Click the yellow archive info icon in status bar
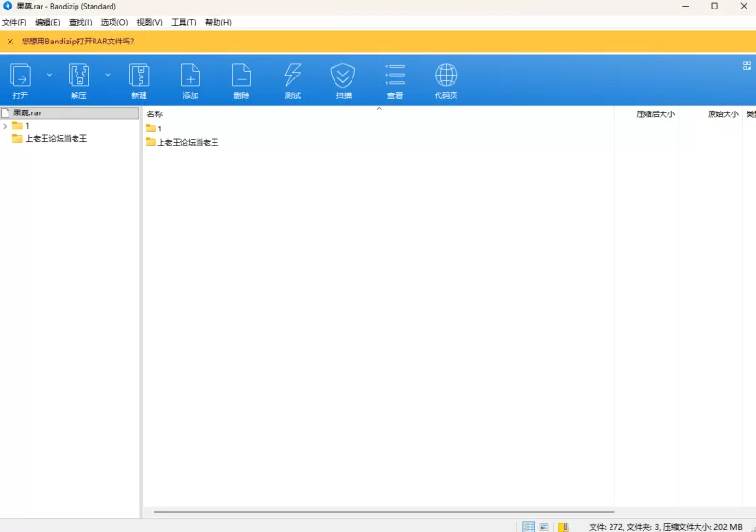756x532 pixels. 563,526
